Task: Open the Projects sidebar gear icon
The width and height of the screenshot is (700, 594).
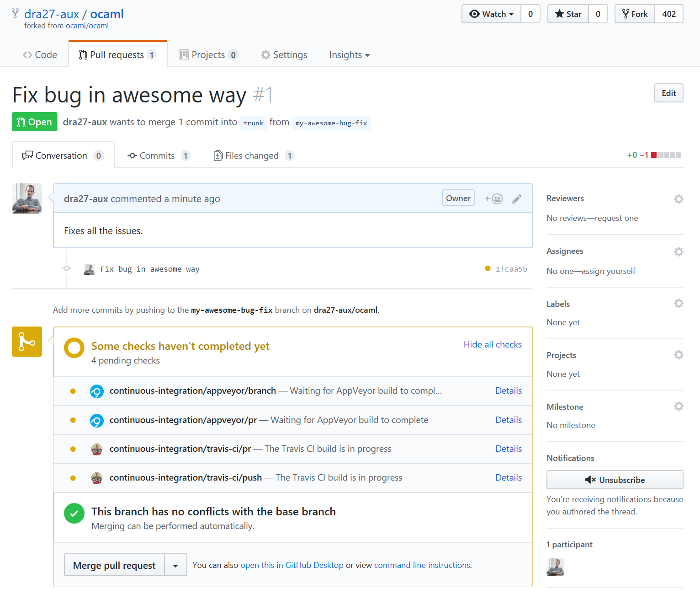Action: click(x=679, y=355)
